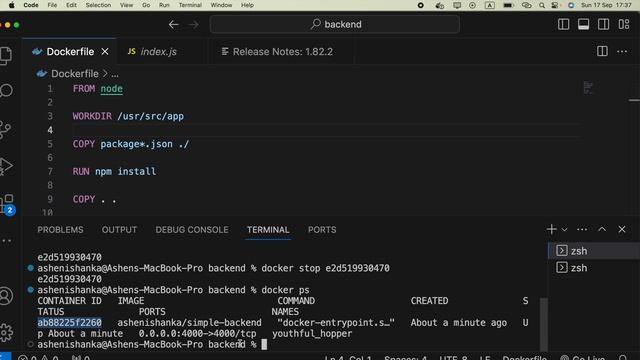This screenshot has height=360, width=640.
Task: Open the Go menu
Action: 146,5
